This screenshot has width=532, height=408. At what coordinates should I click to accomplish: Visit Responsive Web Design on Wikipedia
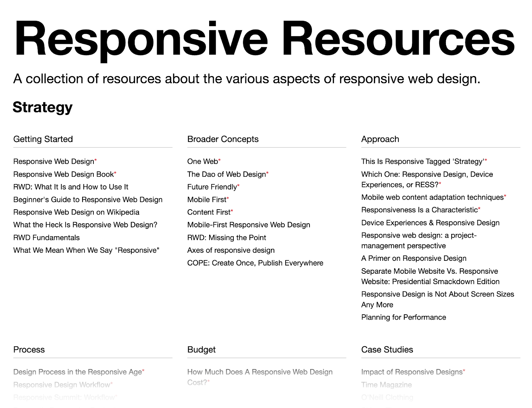point(76,212)
